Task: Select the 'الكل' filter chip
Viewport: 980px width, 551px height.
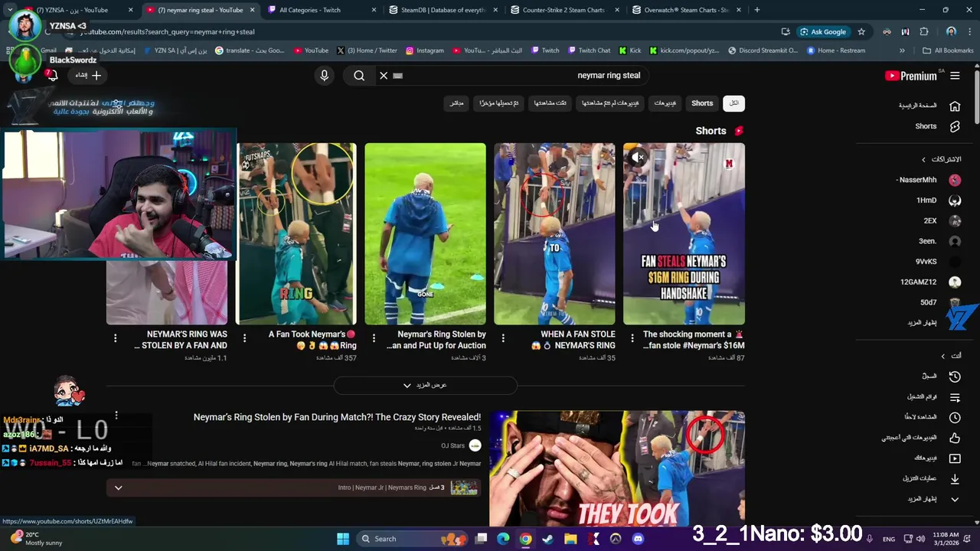Action: tap(733, 103)
